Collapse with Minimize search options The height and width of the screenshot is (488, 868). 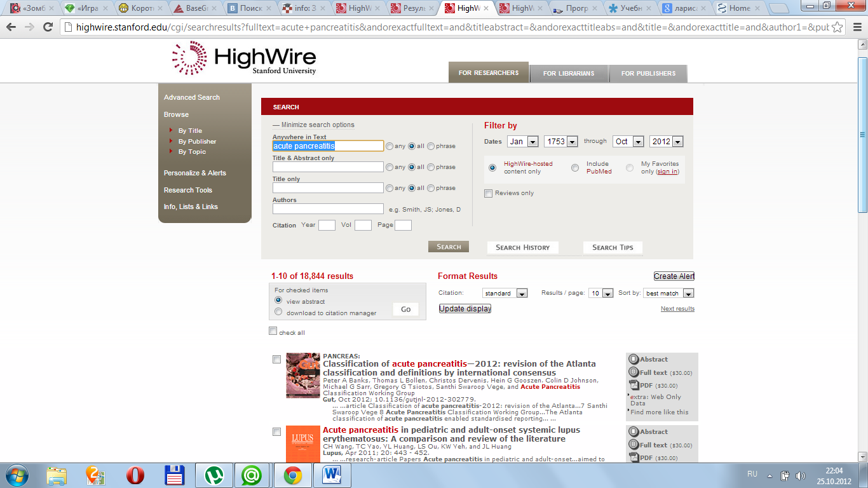(313, 125)
